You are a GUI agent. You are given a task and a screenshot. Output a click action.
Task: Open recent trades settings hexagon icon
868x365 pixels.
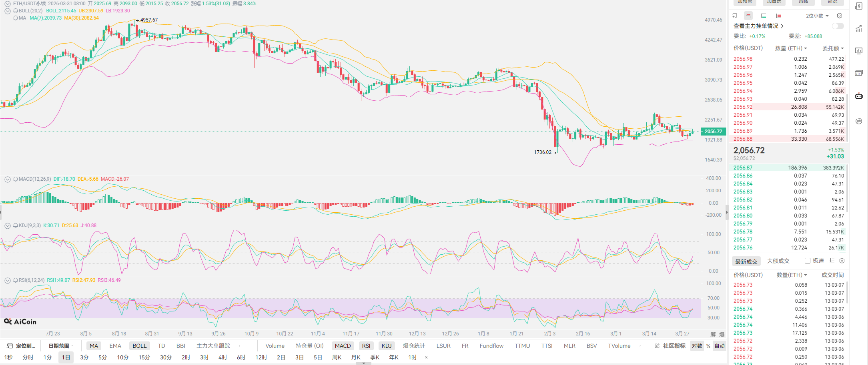click(842, 261)
